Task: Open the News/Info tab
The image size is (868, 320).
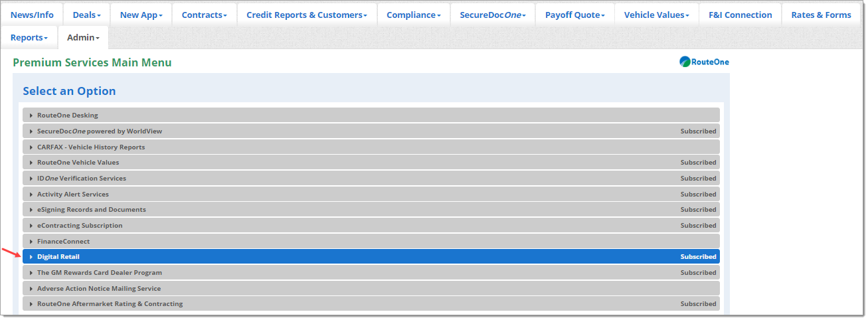Action: coord(32,15)
